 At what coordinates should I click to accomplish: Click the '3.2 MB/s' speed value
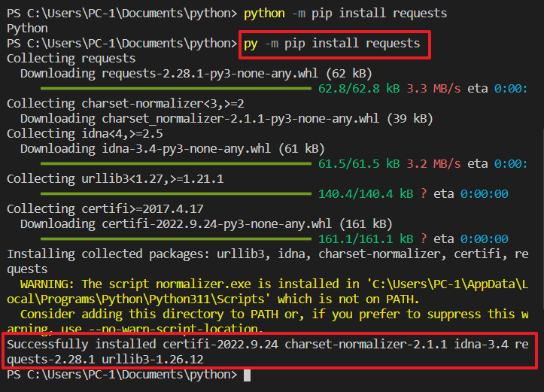tap(433, 164)
